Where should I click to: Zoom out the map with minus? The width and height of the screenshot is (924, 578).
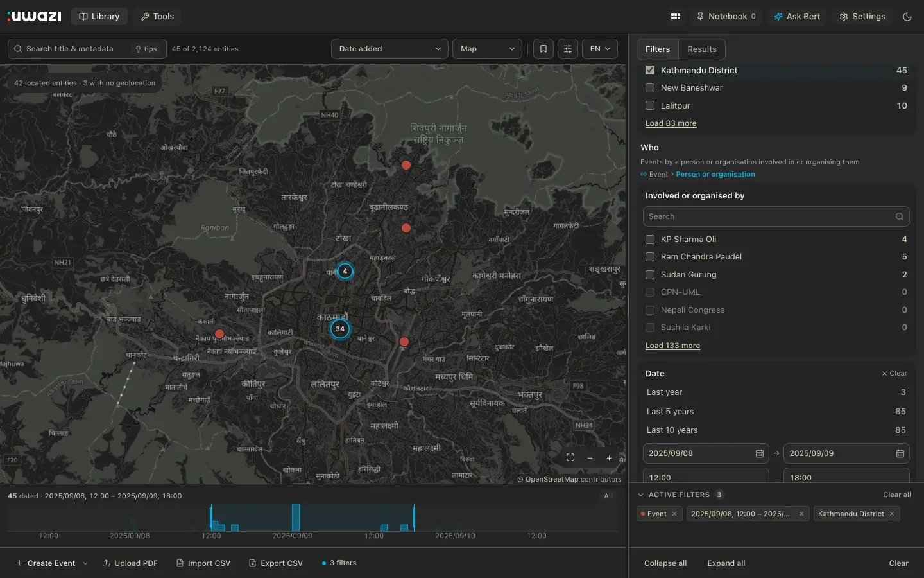(x=590, y=458)
